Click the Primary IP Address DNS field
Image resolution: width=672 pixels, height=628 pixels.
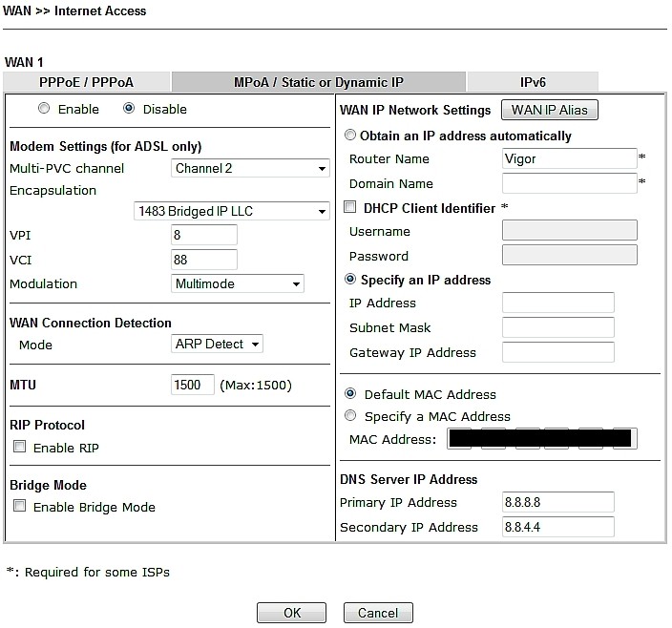point(558,502)
